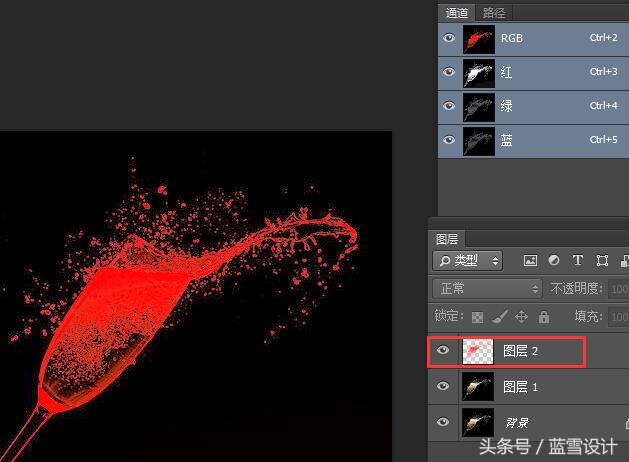Click the search magnifier in layer filter

[444, 261]
